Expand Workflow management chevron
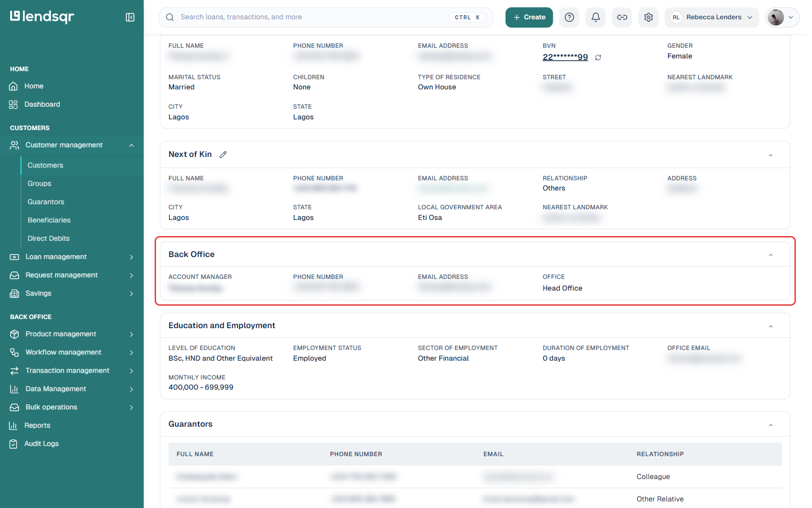812x508 pixels. [x=131, y=353]
